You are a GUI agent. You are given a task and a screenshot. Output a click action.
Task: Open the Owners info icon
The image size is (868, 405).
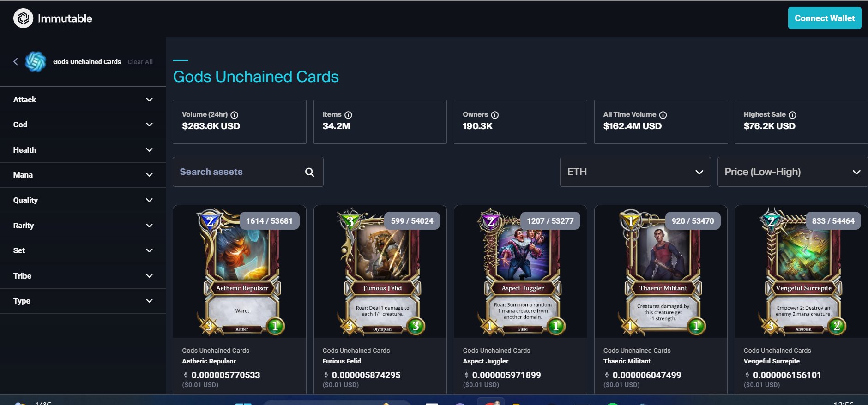[494, 115]
